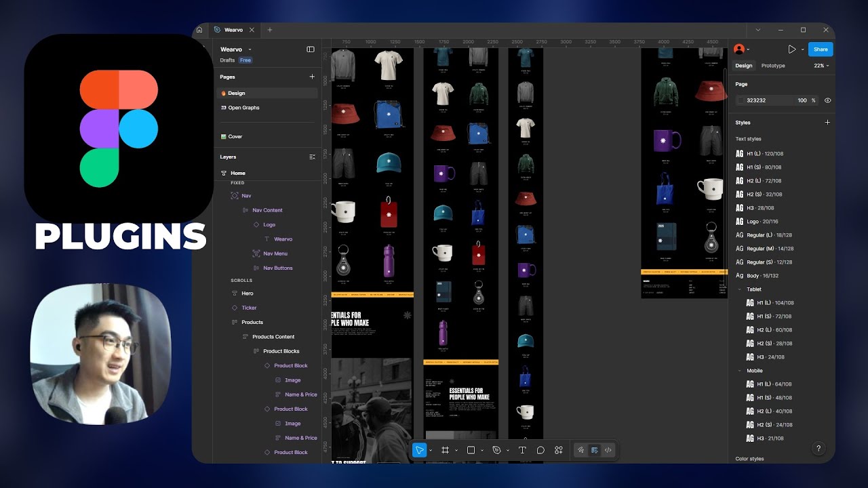Open the 22% zoom dropdown

(821, 66)
